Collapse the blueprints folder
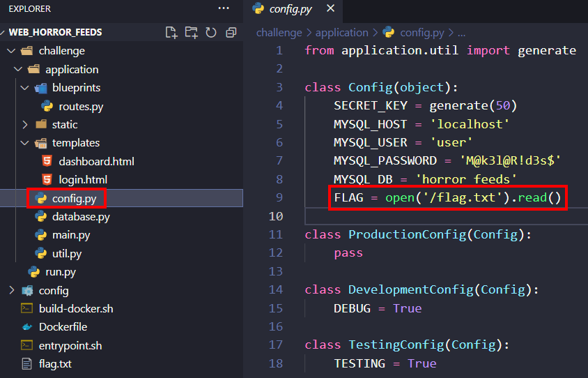Screen dimensions: 588x378 point(76,88)
